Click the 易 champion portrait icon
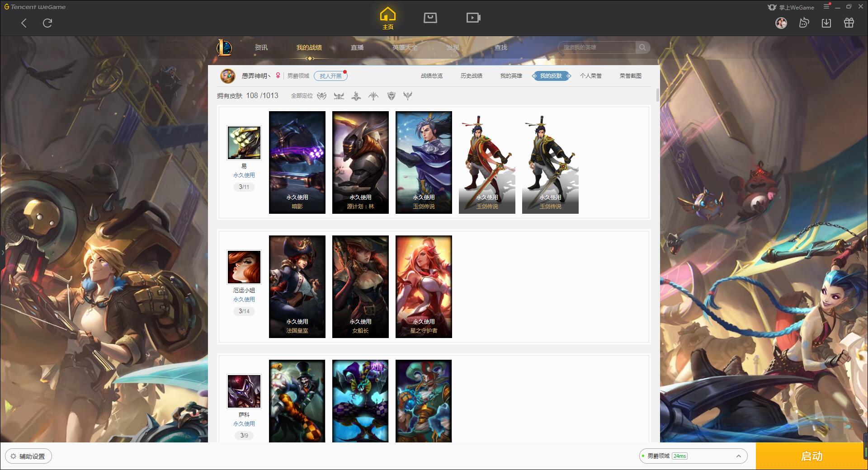868x470 pixels. (244, 143)
